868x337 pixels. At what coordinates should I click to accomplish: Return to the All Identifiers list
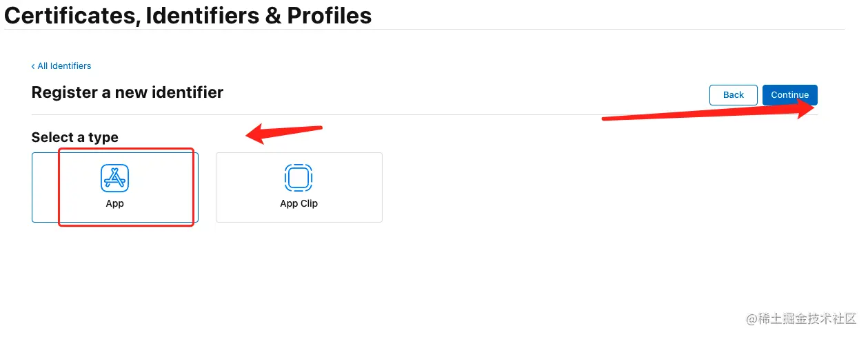pos(61,66)
